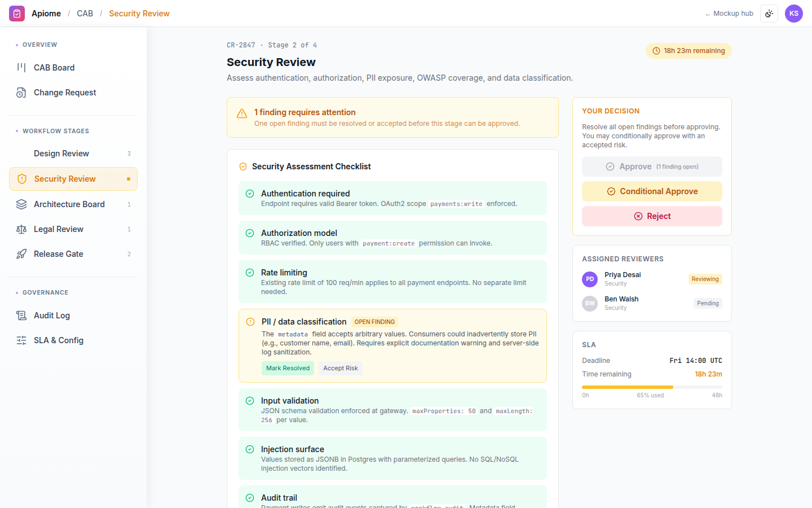
Task: Click the CAB breadcrumb link
Action: [85, 14]
